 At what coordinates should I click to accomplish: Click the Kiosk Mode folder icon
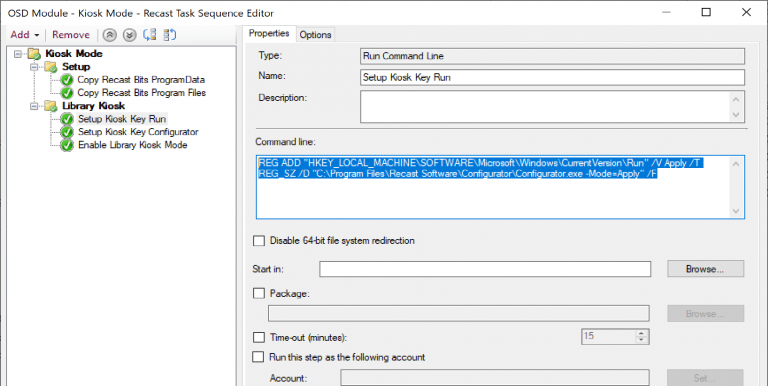coord(34,54)
